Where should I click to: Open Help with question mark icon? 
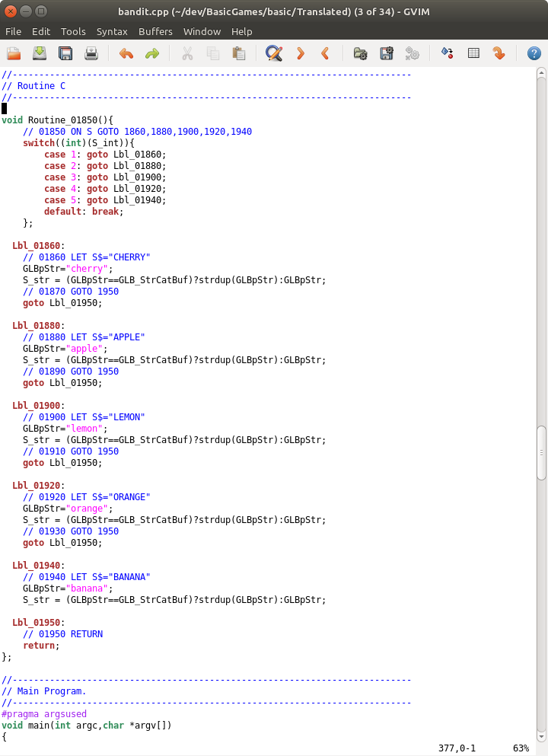(534, 53)
